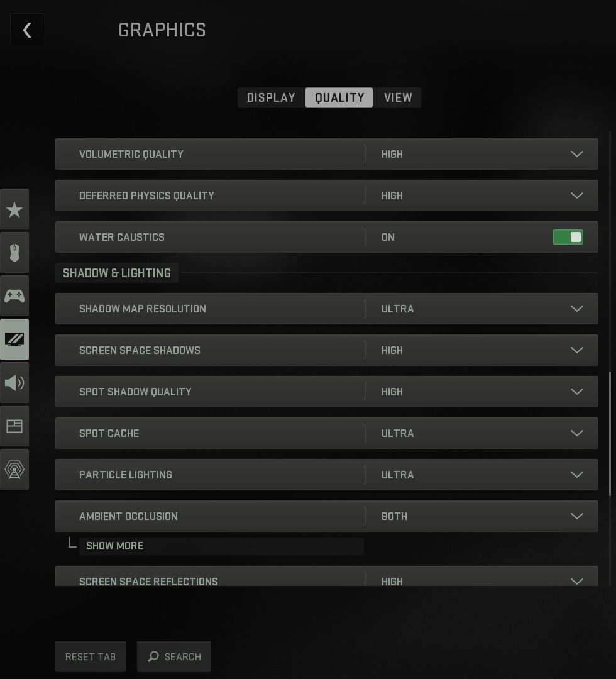Click the Search button
This screenshot has height=679, width=616.
(x=174, y=656)
